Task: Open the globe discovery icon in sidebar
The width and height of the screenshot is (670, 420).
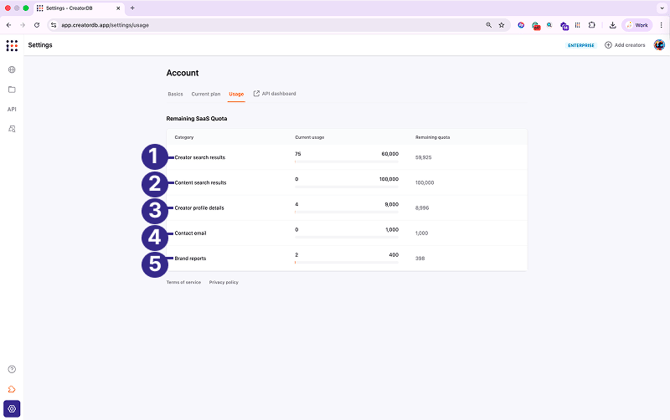Action: tap(12, 70)
